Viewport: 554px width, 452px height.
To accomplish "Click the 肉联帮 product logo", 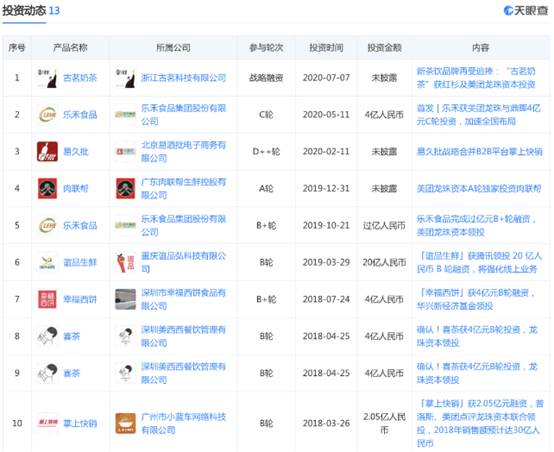I will pyautogui.click(x=47, y=188).
